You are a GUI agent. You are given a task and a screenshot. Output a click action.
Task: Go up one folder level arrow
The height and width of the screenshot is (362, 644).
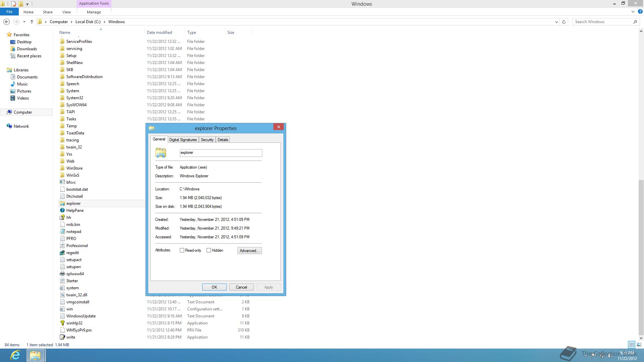(32, 22)
